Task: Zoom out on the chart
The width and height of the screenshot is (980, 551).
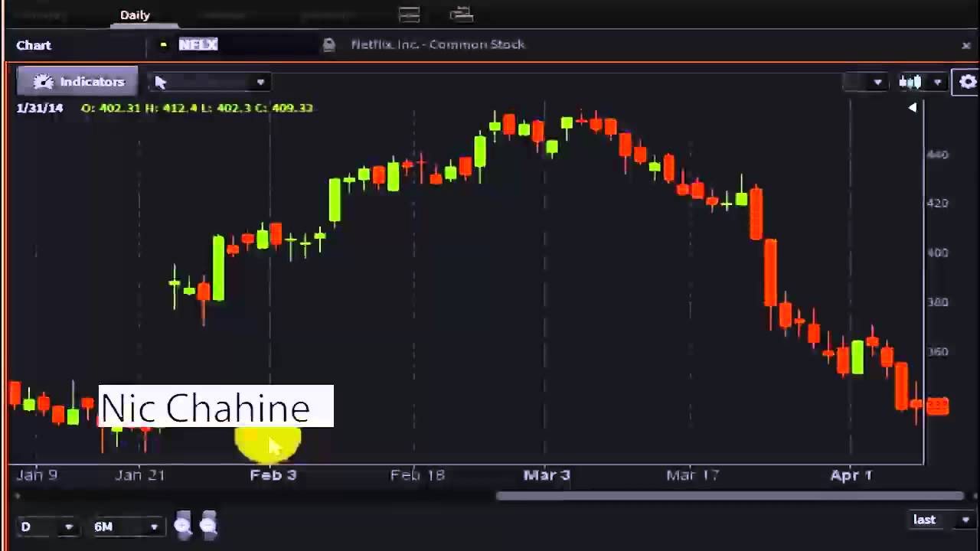Action: tap(208, 525)
